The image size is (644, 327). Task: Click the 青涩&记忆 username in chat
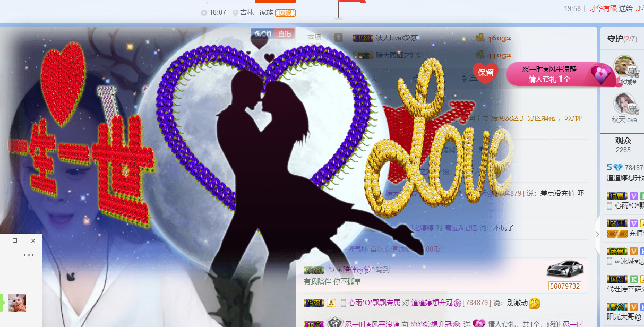click(461, 228)
